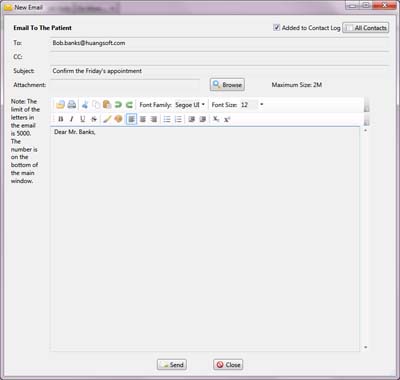Viewport: 400px width, 380px height.
Task: Open the font color palette icon
Action: (118, 119)
